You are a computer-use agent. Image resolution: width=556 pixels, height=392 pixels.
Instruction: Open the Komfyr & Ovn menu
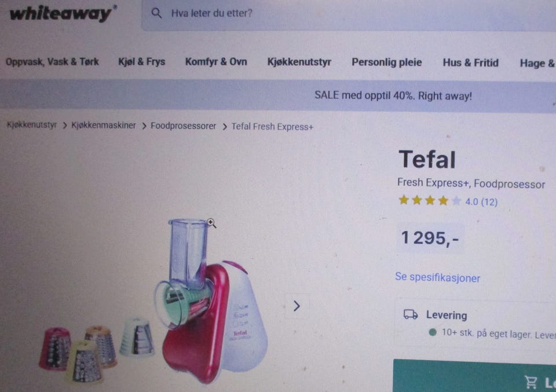216,62
